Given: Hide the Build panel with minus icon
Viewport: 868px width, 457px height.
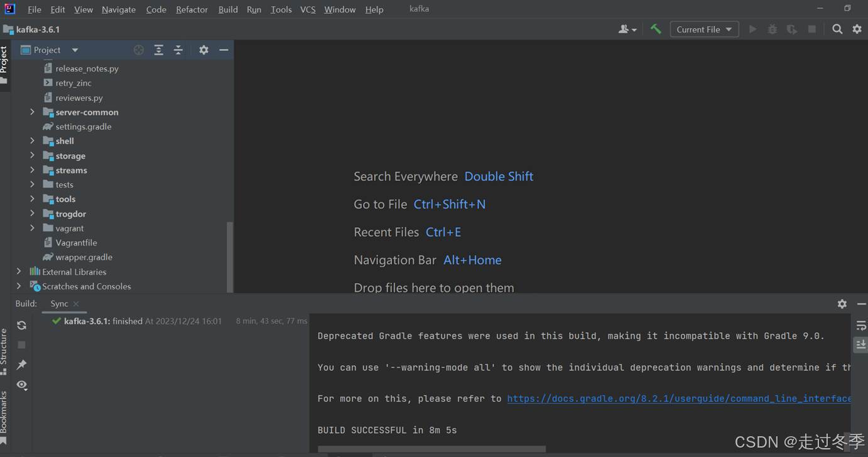Looking at the screenshot, I should click(861, 303).
